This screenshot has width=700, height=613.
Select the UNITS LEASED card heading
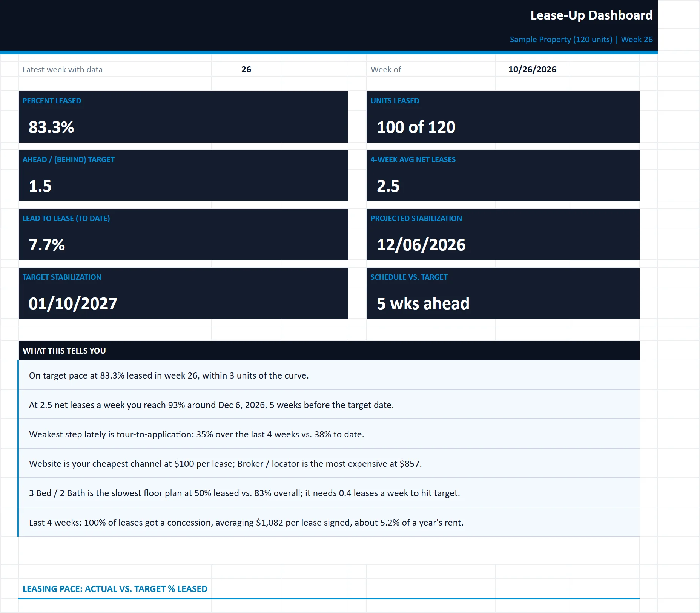[x=395, y=101]
